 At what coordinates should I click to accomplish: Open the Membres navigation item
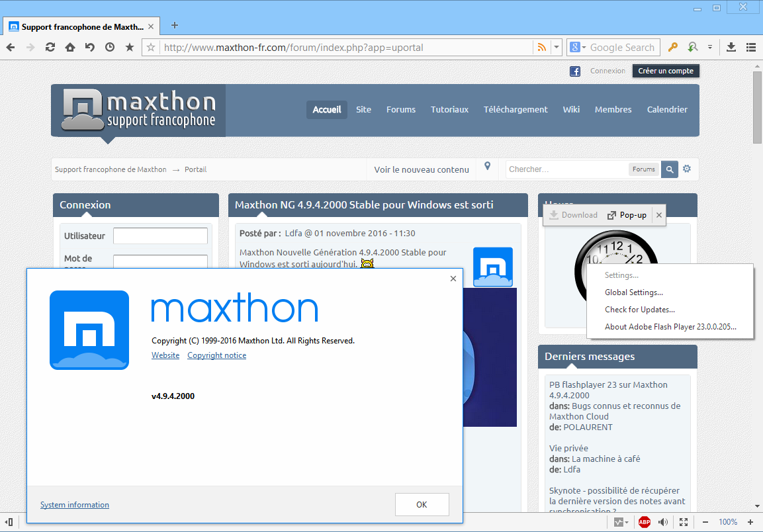613,110
